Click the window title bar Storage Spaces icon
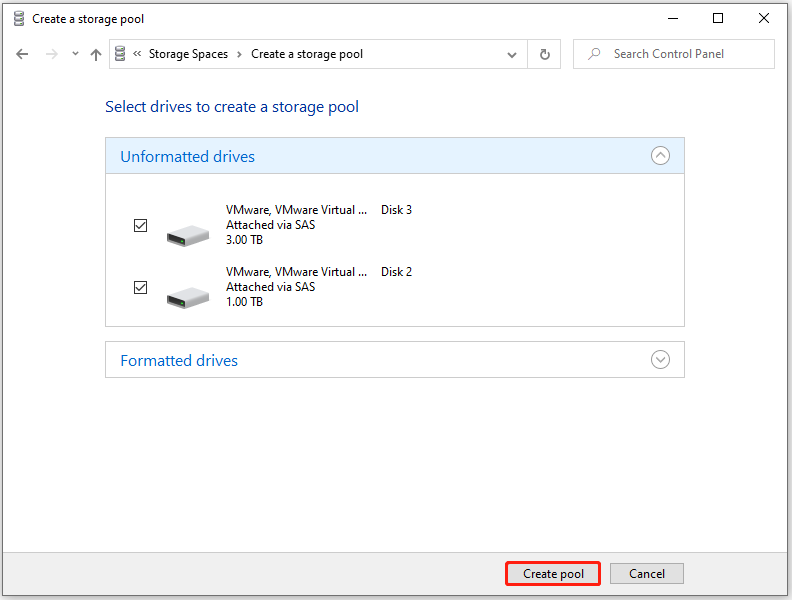 coord(19,19)
